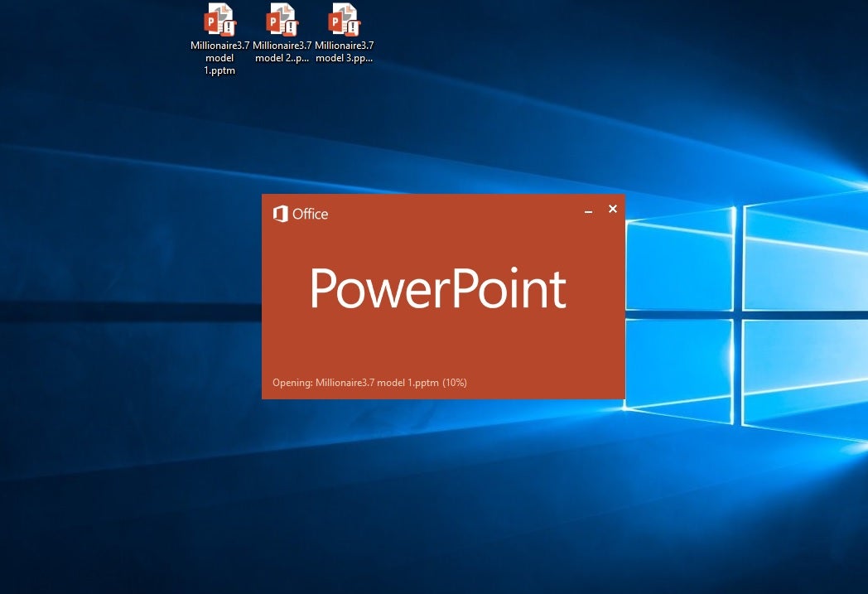Click the PowerPoint wordmark on the splash screen

point(438,289)
